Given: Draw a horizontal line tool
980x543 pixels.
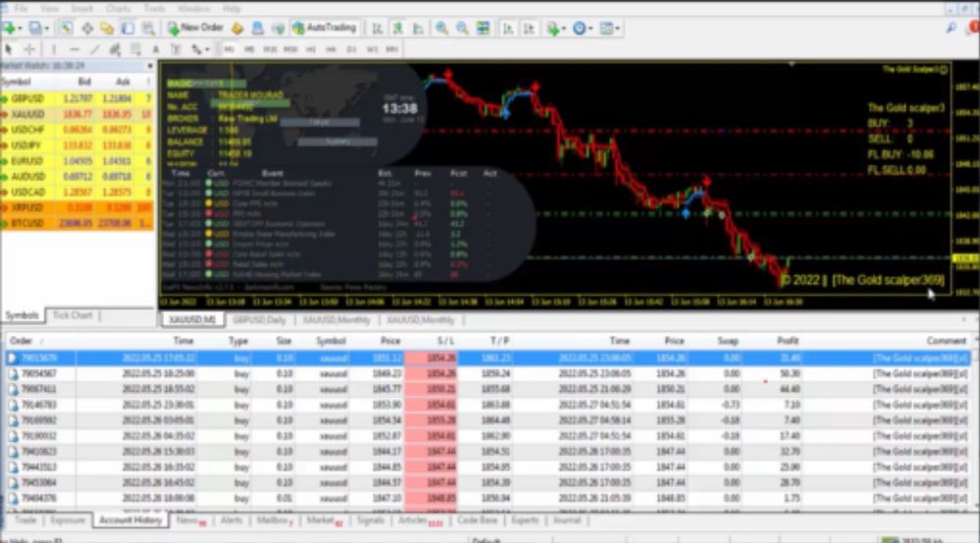Looking at the screenshot, I should point(75,49).
